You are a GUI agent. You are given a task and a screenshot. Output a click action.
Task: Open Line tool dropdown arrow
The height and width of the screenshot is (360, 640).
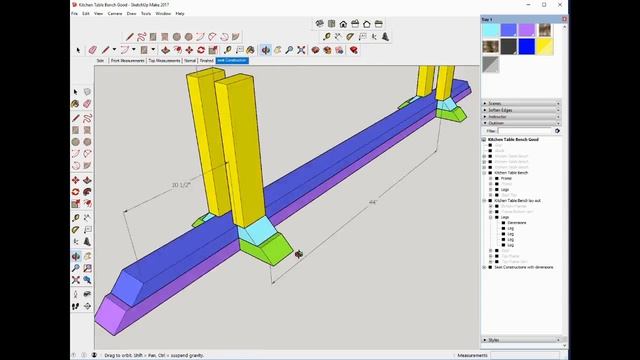pos(114,50)
